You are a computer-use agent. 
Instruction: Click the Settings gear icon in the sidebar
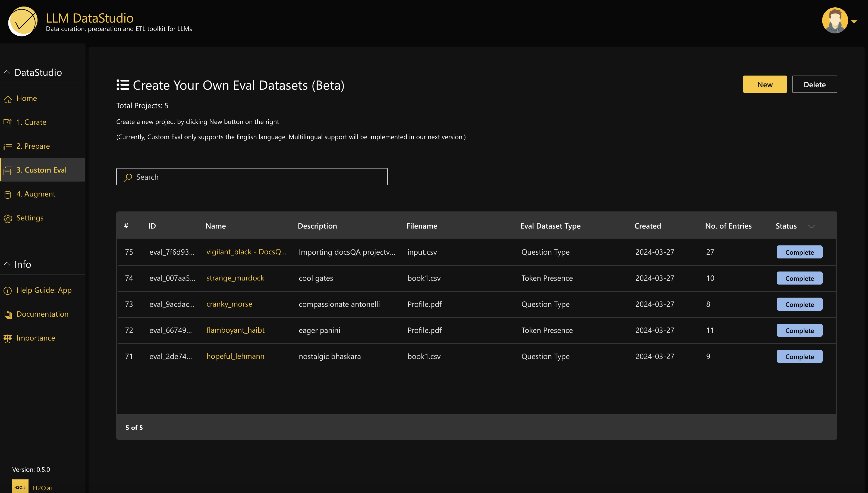pyautogui.click(x=8, y=219)
